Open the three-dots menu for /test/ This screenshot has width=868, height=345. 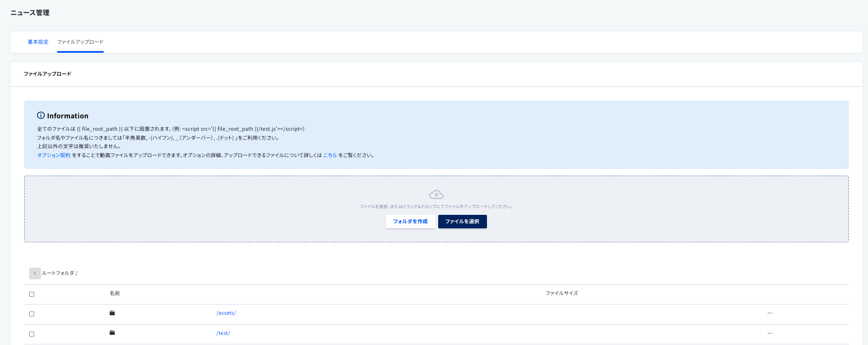pyautogui.click(x=770, y=333)
